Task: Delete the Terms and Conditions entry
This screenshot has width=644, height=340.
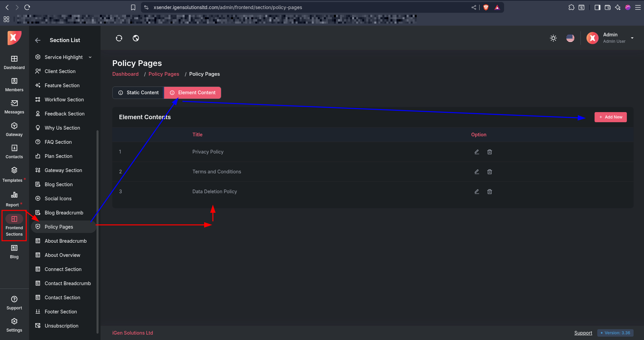Action: point(490,172)
